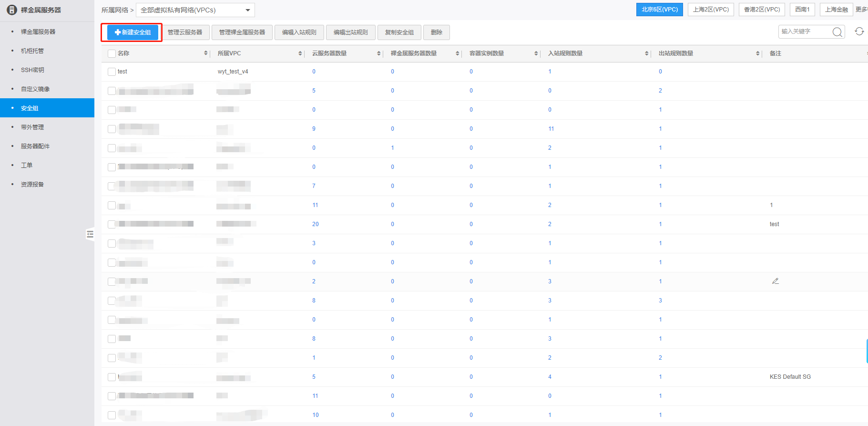Open SSH密钥 in the sidebar

point(32,70)
